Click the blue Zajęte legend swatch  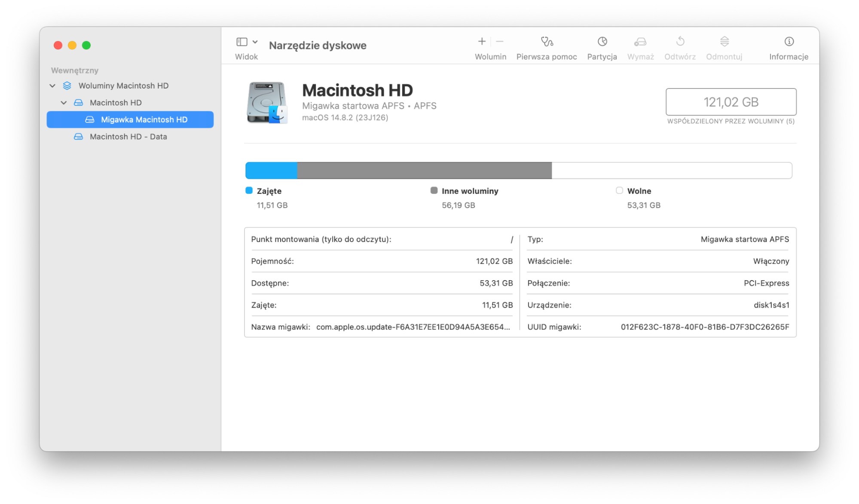pos(249,190)
